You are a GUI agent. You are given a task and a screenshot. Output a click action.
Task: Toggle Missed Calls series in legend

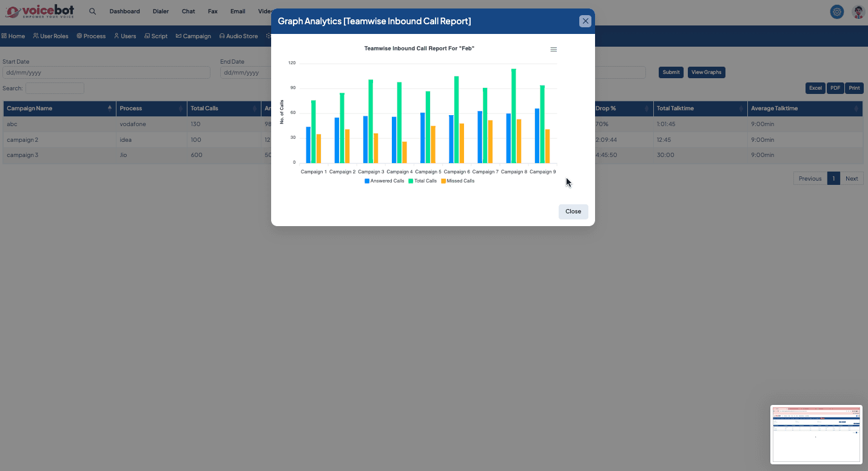pos(457,181)
